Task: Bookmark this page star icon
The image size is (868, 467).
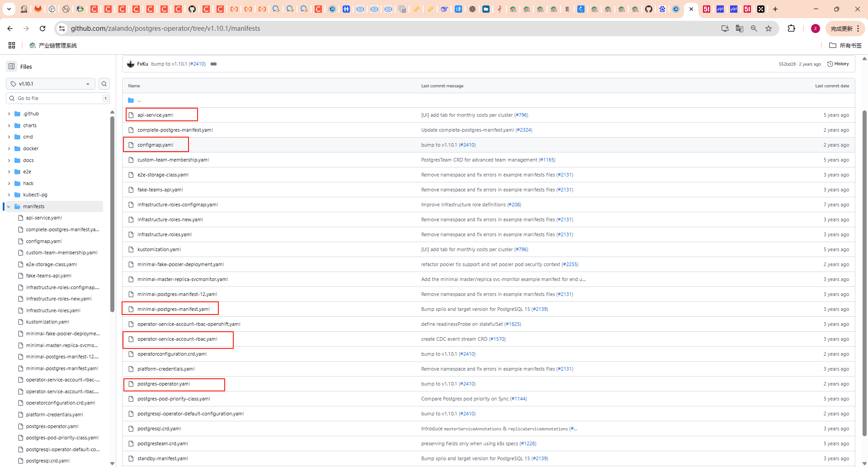Action: coord(769,29)
